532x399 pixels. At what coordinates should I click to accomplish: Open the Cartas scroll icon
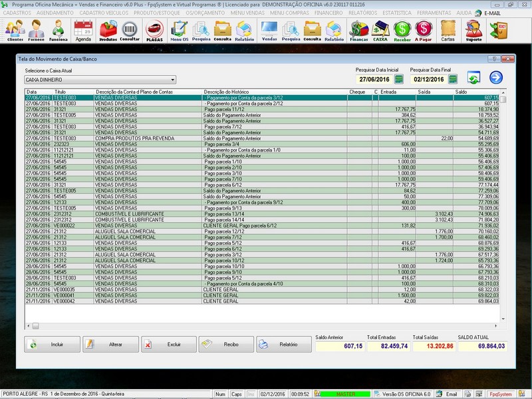[x=448, y=31]
